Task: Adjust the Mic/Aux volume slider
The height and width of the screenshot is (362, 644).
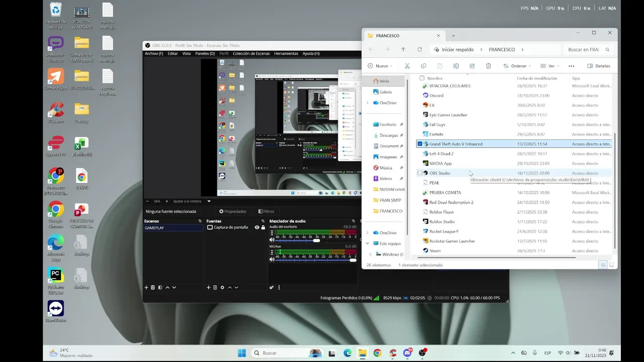Action: point(316,260)
